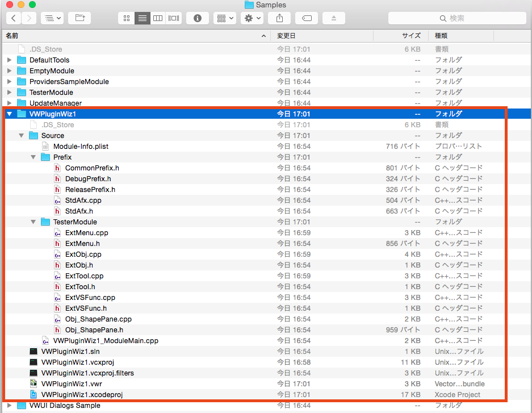The image size is (532, 413).
Task: Select the VWPluginWiz1.vwr bundle icon
Action: (x=33, y=384)
